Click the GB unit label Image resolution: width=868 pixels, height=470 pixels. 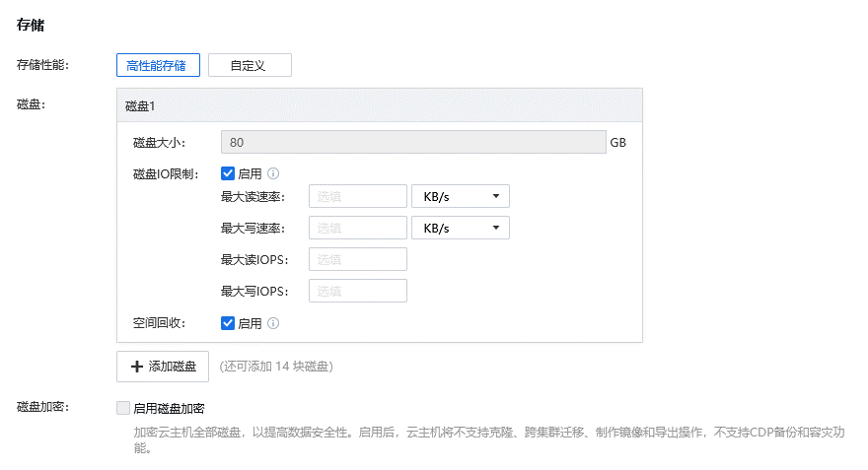click(617, 143)
